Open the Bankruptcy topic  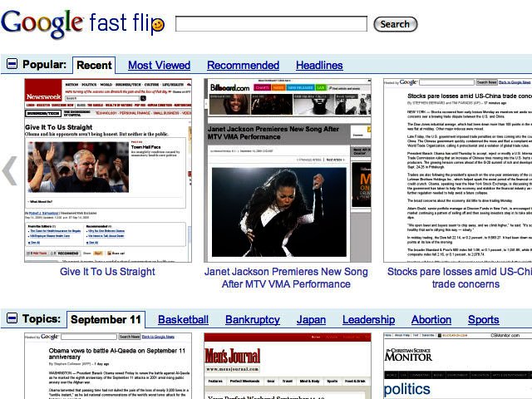point(252,319)
